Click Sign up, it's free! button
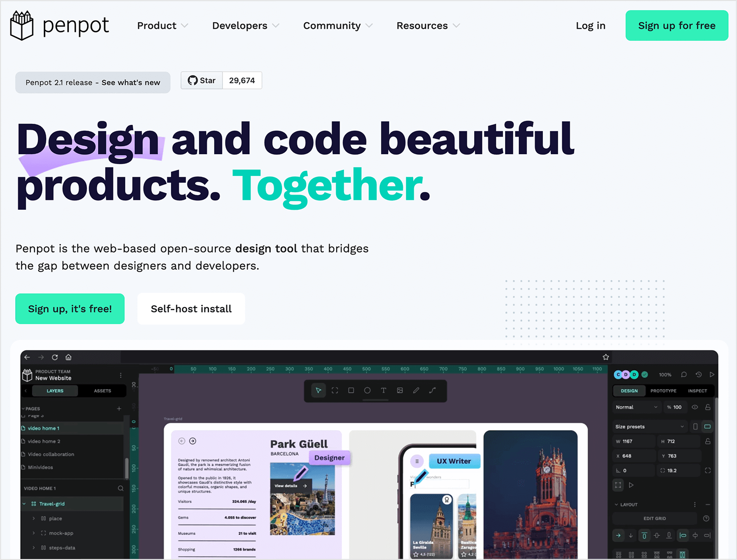Image resolution: width=737 pixels, height=560 pixels. coord(70,309)
